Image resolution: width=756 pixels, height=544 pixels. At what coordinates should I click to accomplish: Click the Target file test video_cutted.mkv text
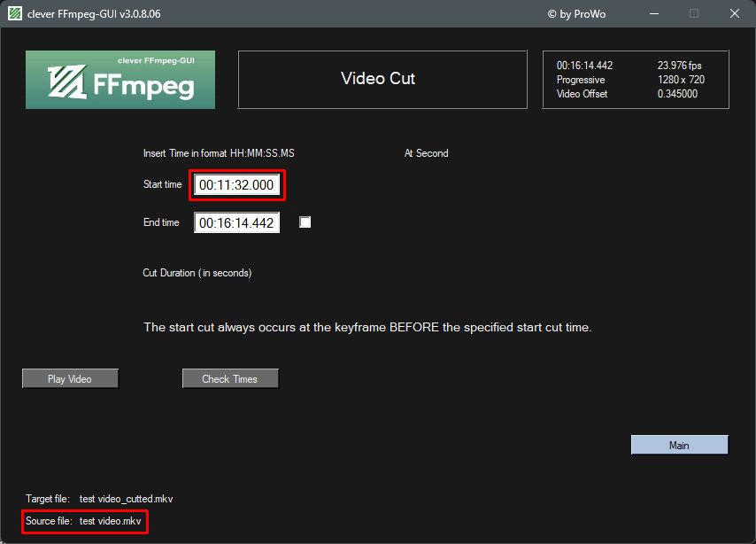tap(99, 499)
